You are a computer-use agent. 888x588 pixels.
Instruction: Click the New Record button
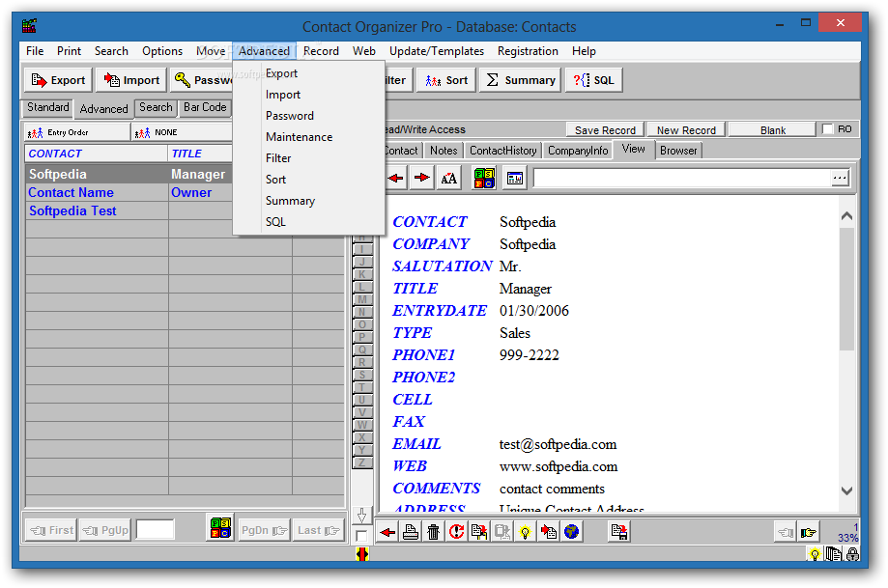coord(686,130)
